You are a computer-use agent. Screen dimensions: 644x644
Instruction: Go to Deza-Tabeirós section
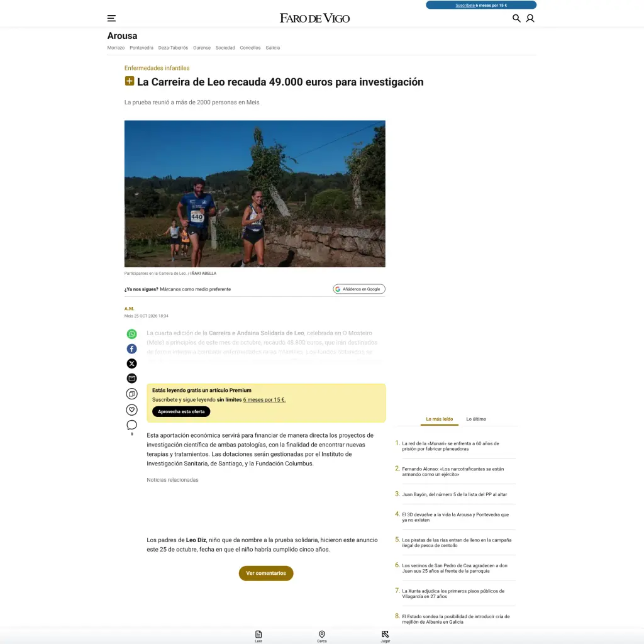click(173, 48)
